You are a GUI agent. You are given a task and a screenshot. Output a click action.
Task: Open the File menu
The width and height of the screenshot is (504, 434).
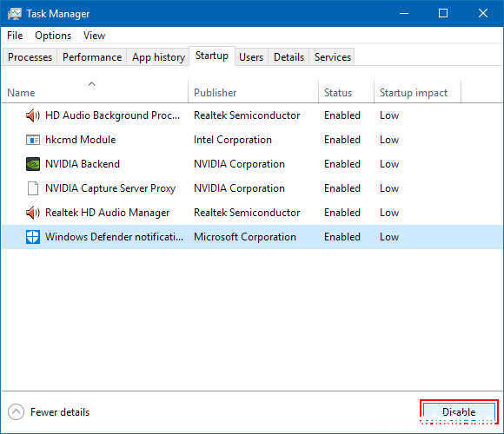point(15,36)
